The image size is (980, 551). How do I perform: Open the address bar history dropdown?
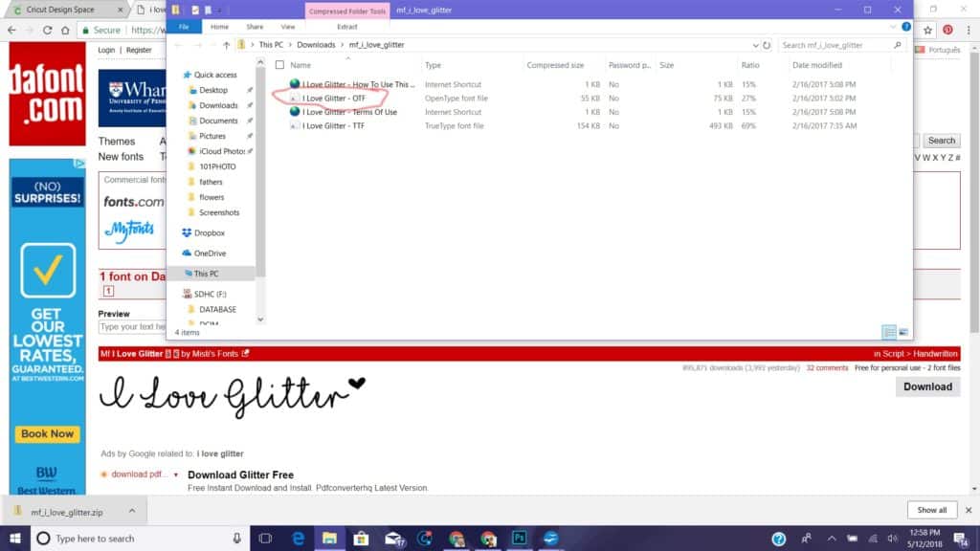pyautogui.click(x=755, y=45)
